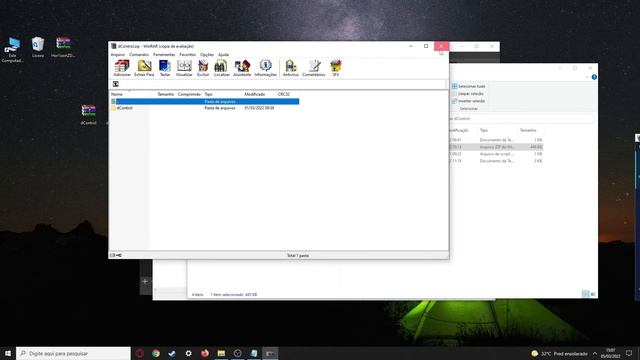Open Firefox from the taskbar
The height and width of the screenshot is (360, 640).
[x=204, y=353]
